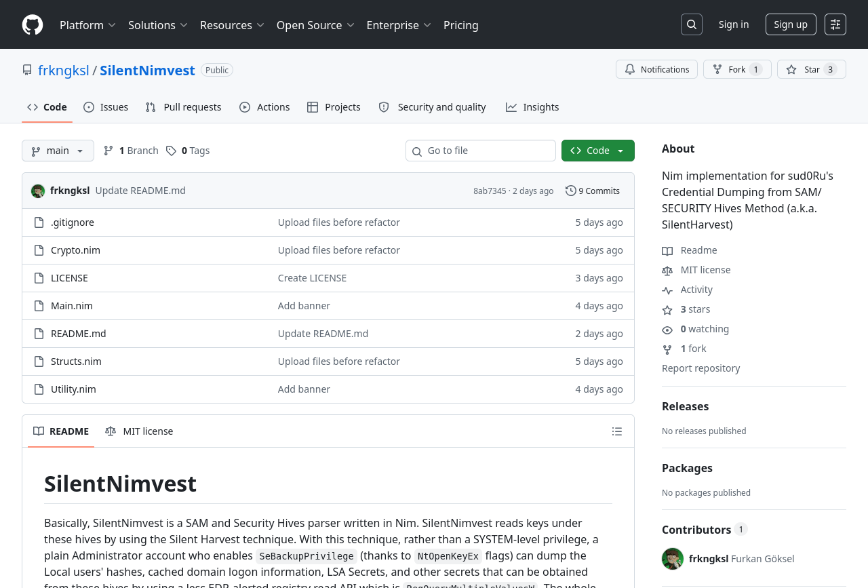Click the Notifications bell button

point(656,69)
